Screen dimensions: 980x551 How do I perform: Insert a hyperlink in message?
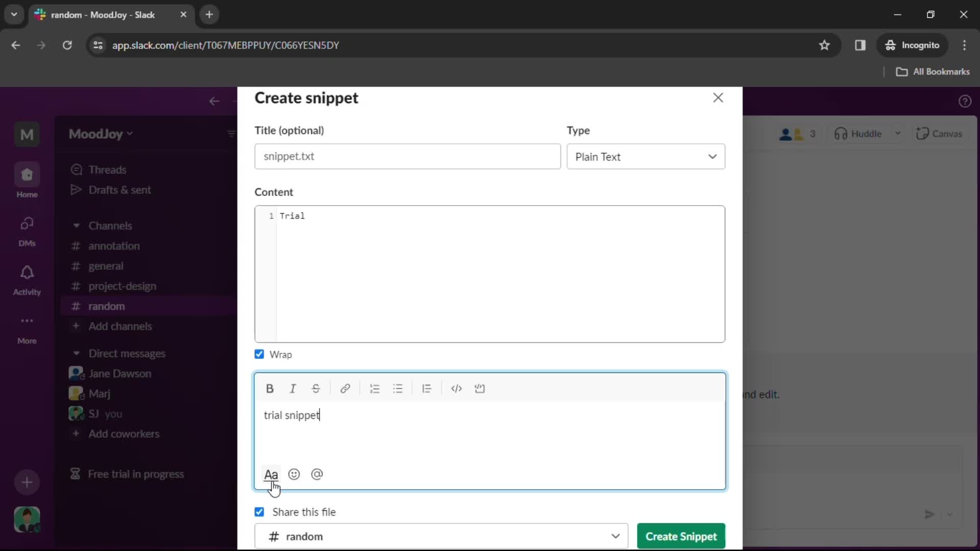point(345,388)
